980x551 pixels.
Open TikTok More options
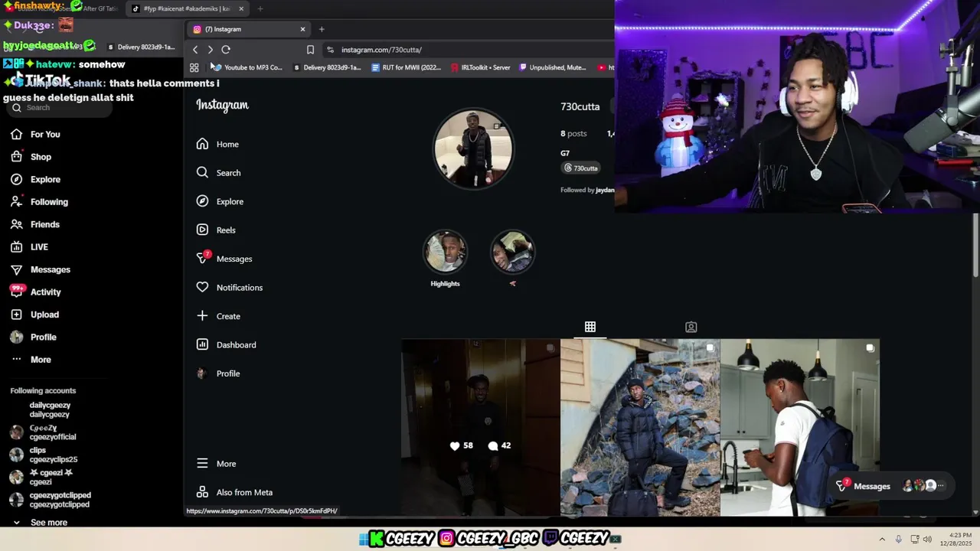point(31,360)
